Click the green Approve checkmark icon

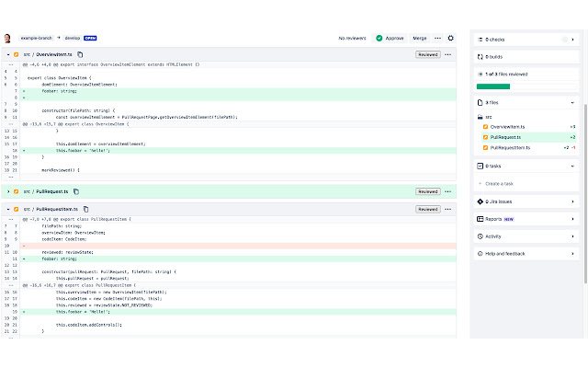click(379, 38)
